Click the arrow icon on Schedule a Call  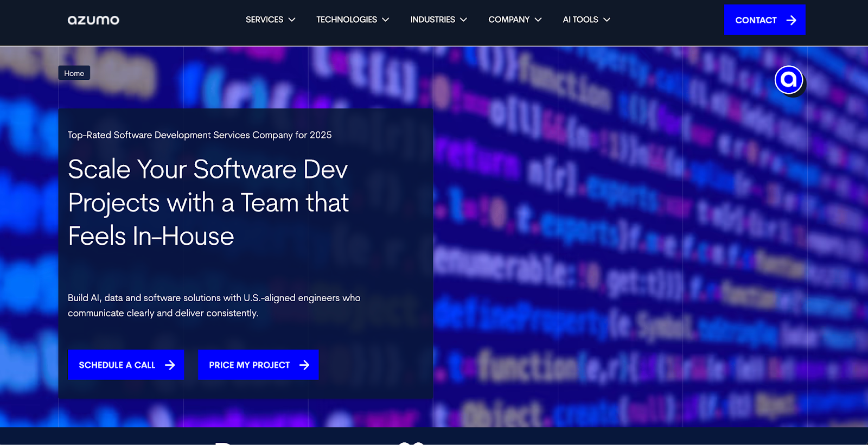coord(170,365)
